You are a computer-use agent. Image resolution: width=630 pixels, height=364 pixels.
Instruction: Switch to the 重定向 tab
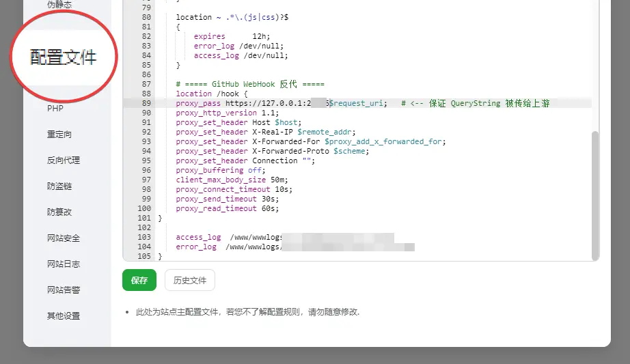pyautogui.click(x=59, y=134)
